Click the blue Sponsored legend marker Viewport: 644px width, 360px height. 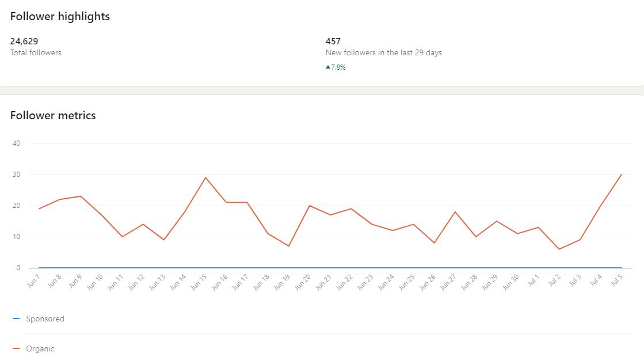coord(16,319)
